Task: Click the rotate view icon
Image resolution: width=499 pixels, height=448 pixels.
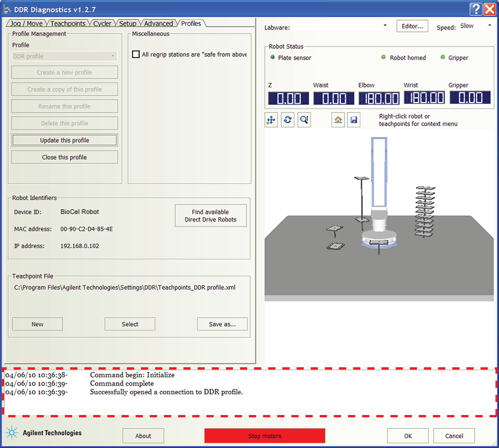Action: 287,120
